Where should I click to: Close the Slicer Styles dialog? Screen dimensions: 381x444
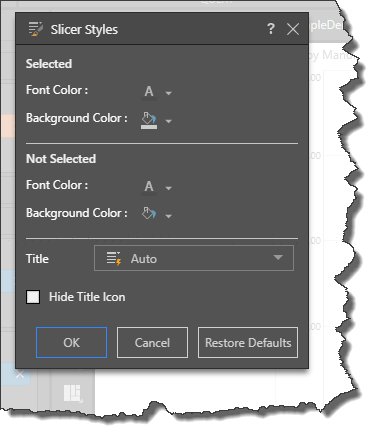(x=293, y=29)
